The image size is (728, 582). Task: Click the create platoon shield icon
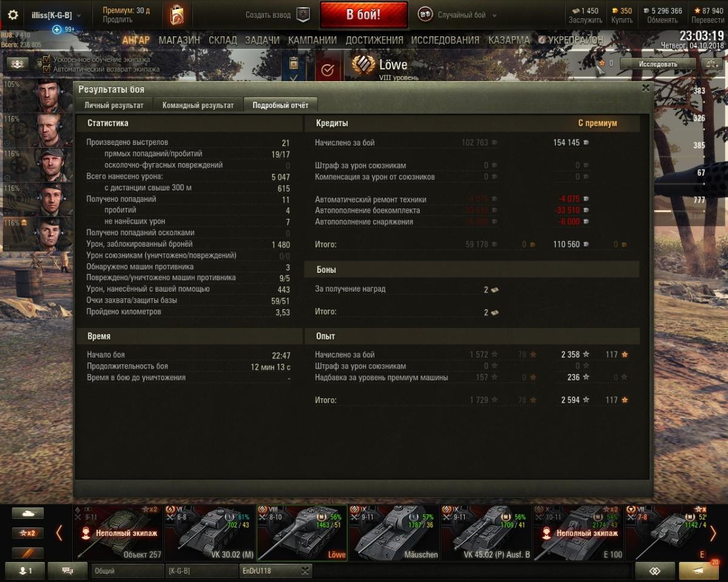[x=303, y=15]
